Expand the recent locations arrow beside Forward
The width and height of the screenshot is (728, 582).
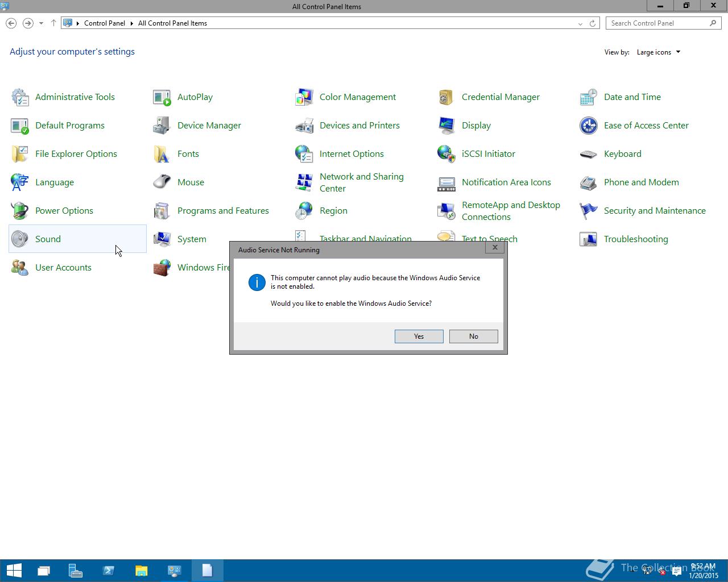click(41, 23)
